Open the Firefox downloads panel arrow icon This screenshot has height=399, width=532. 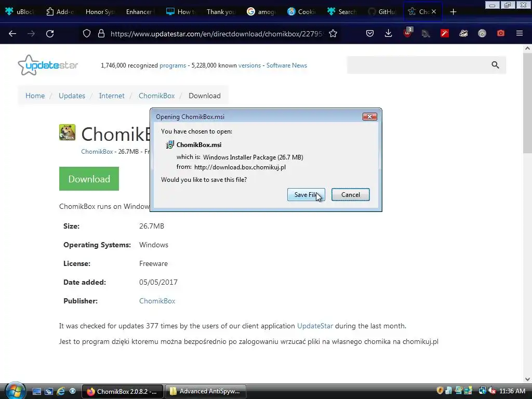point(389,33)
